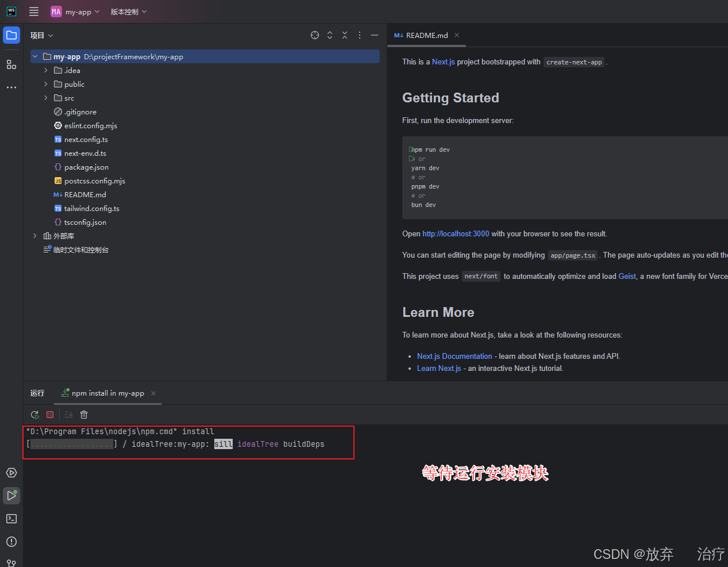Click the Getting Started heading

tap(450, 98)
